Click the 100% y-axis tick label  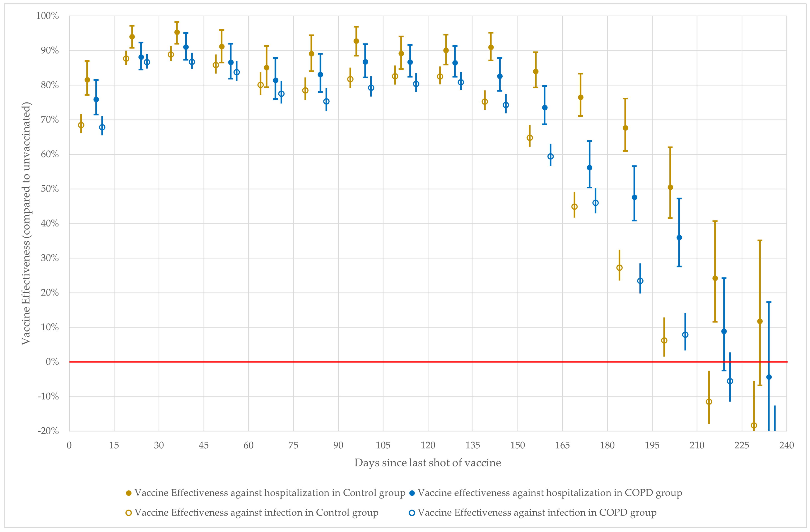point(47,16)
